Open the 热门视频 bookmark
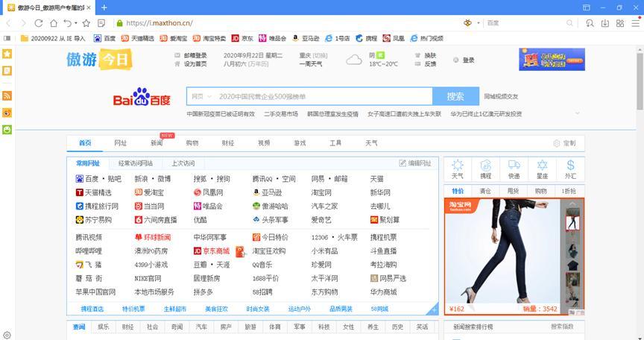This screenshot has height=340, width=644. [x=427, y=38]
